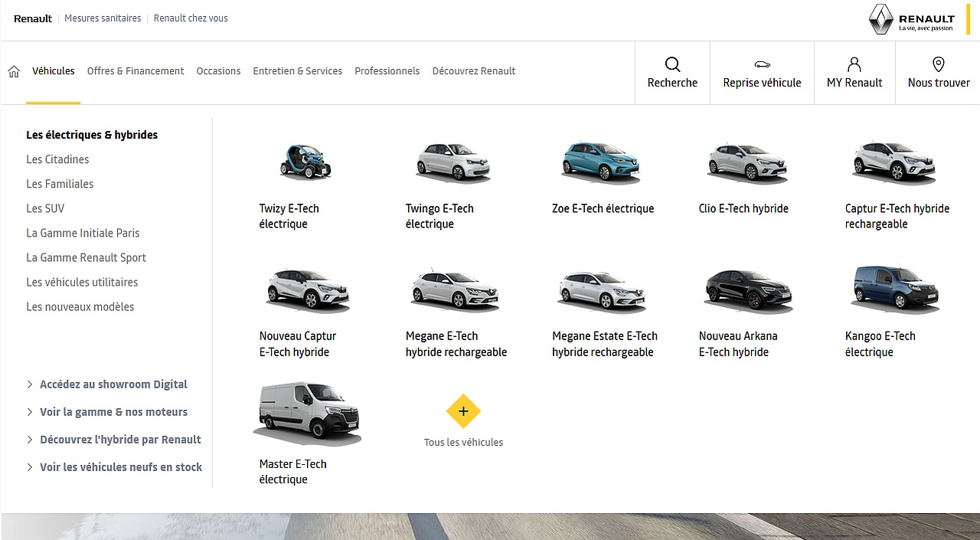Screen dimensions: 980x540
Task: Click the Tous les véhicules text
Action: tap(463, 442)
